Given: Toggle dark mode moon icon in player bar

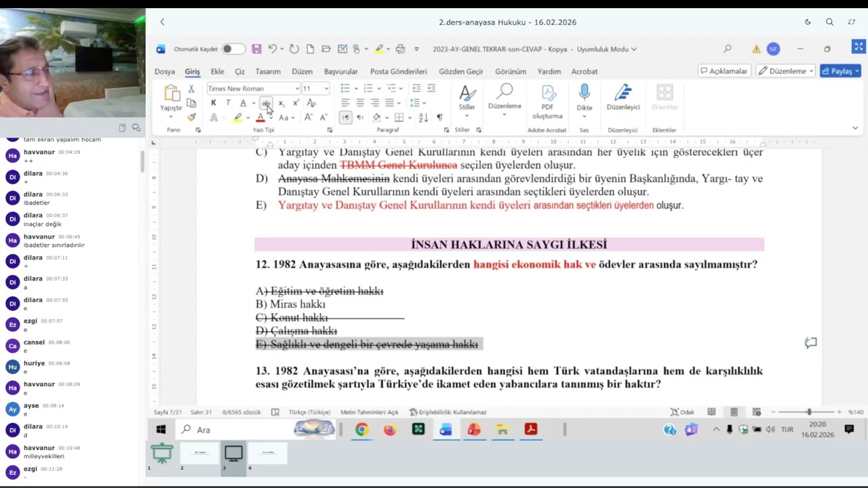Looking at the screenshot, I should pyautogui.click(x=808, y=22).
